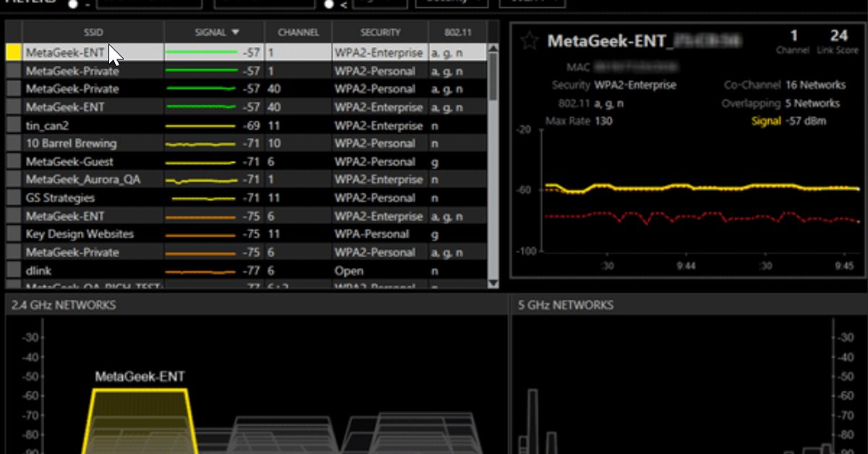
Task: Click the gray swatch beside tin_can2
Action: pos(14,125)
